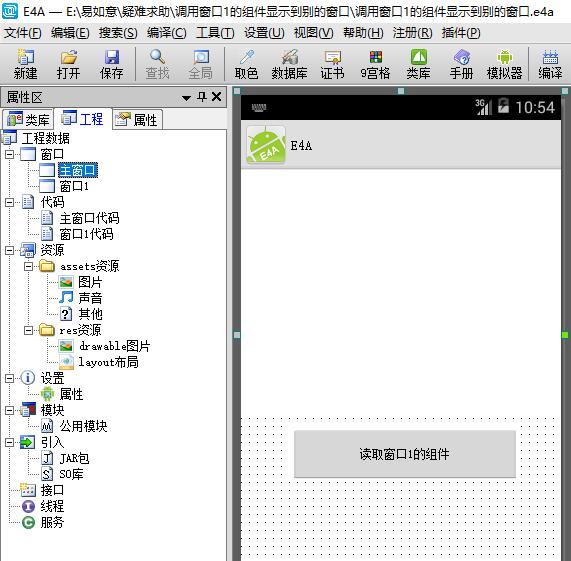The image size is (571, 561).
Task: Save the project with the 保存 icon
Action: 111,65
